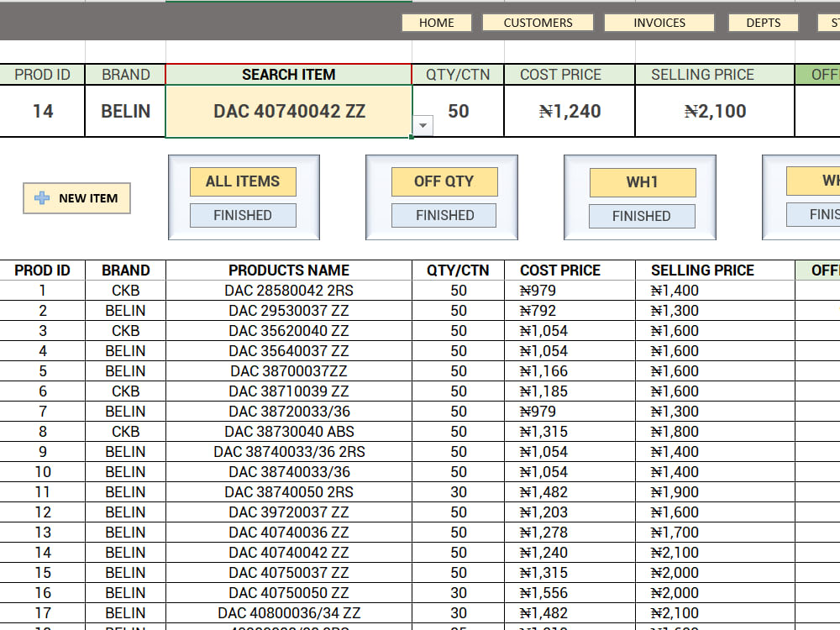Click the ALL ITEMS button

(243, 181)
